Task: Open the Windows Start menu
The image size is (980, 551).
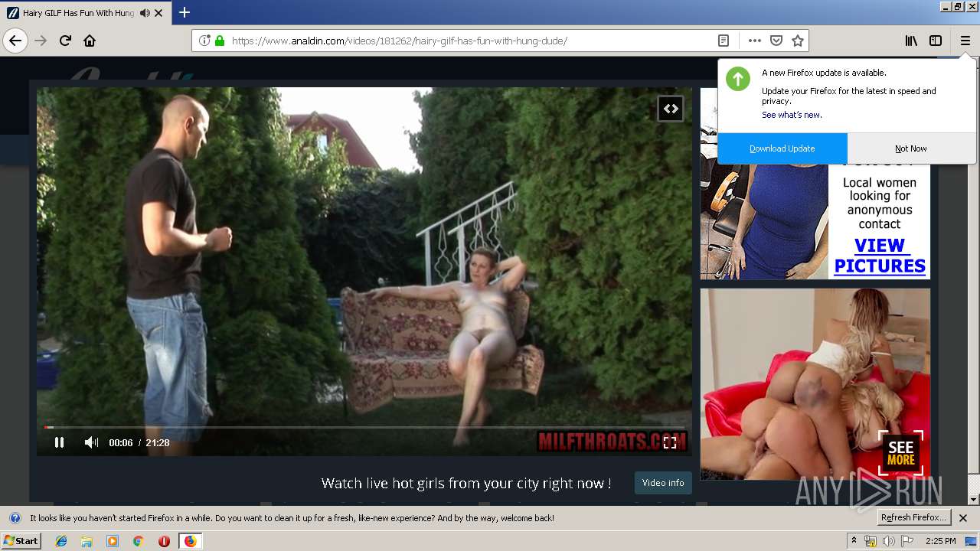Action: point(21,541)
